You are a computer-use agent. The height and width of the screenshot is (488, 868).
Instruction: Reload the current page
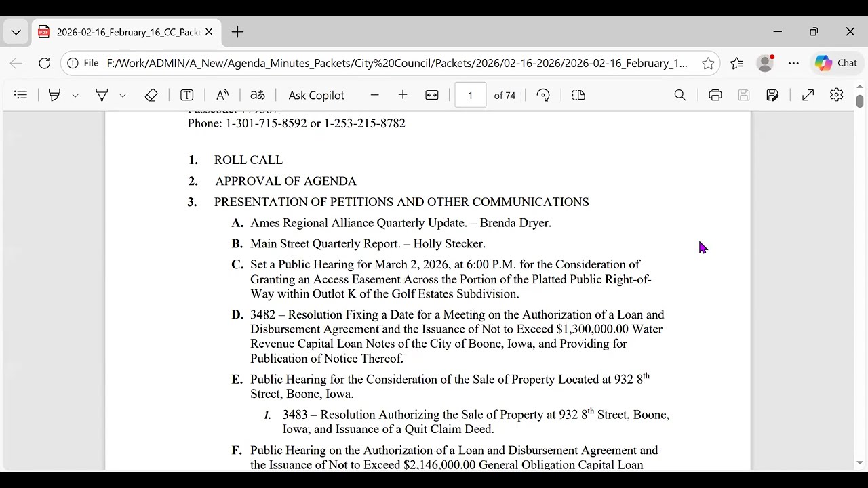(x=44, y=63)
